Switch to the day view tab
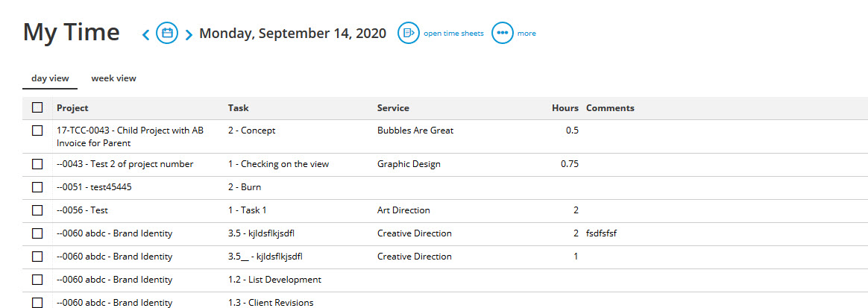 [x=50, y=78]
